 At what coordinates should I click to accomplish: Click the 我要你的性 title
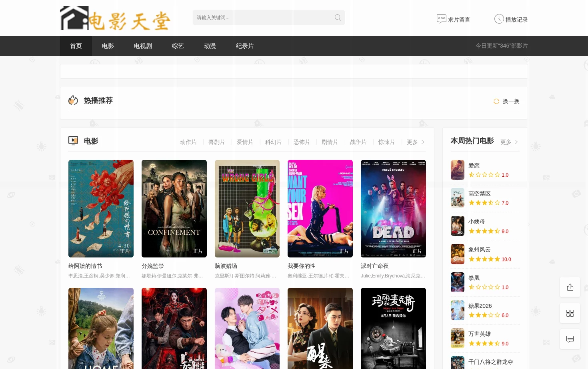[x=302, y=266]
